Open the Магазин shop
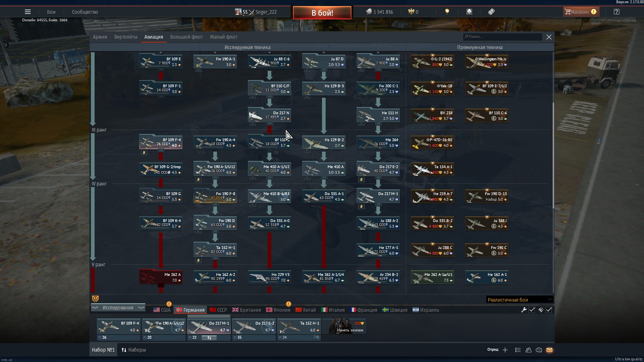 tap(581, 12)
